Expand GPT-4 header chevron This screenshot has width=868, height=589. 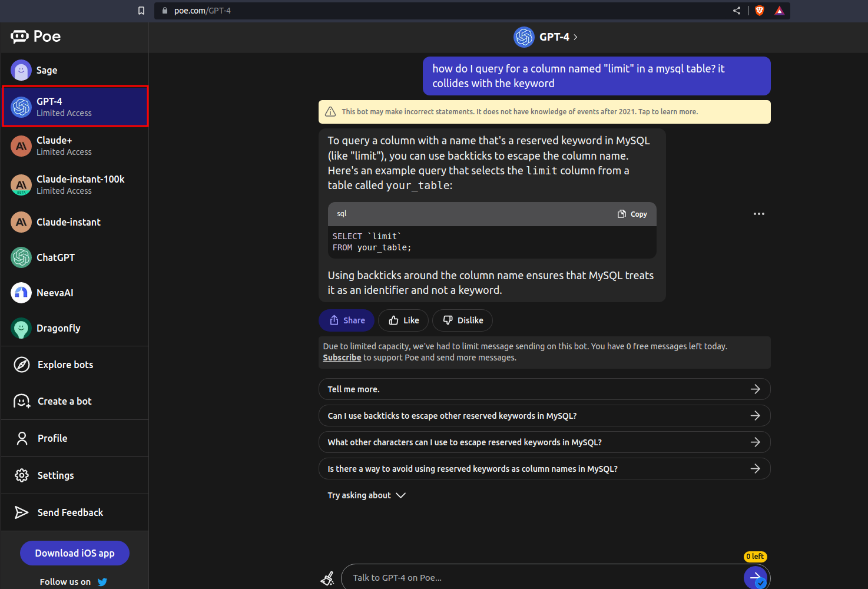click(x=575, y=37)
